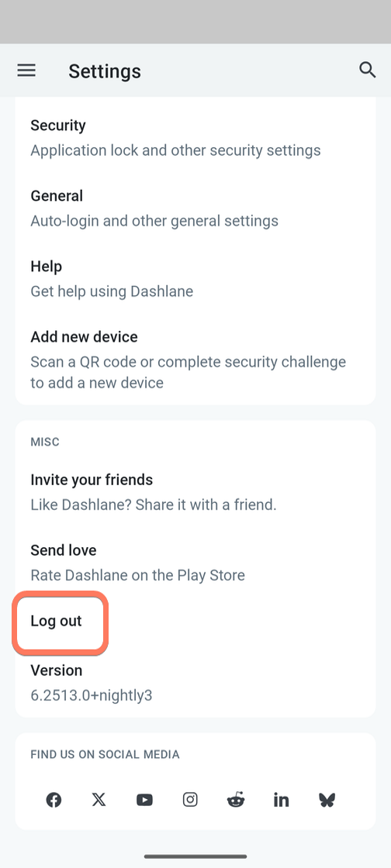Image resolution: width=391 pixels, height=868 pixels.
Task: Open the Bluesky butterfly icon
Action: click(x=327, y=800)
